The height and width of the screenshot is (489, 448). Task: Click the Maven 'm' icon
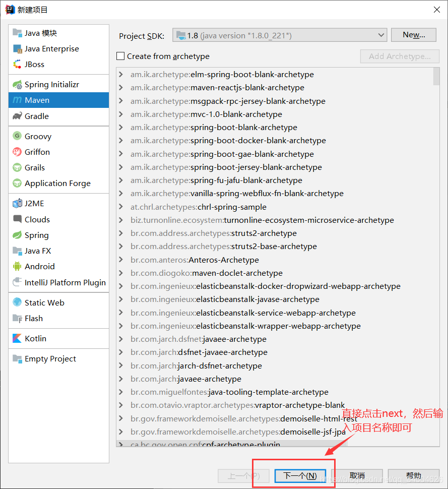[17, 100]
